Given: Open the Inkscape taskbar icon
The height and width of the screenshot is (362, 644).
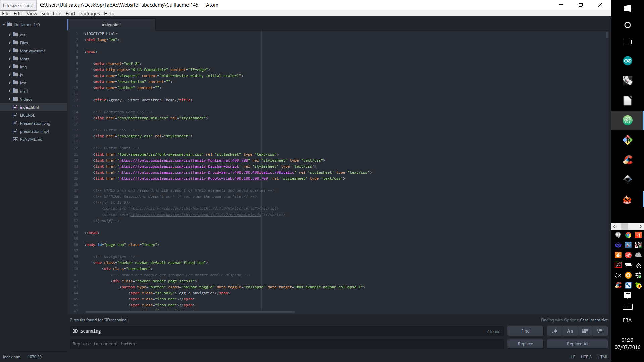Looking at the screenshot, I should click(627, 179).
